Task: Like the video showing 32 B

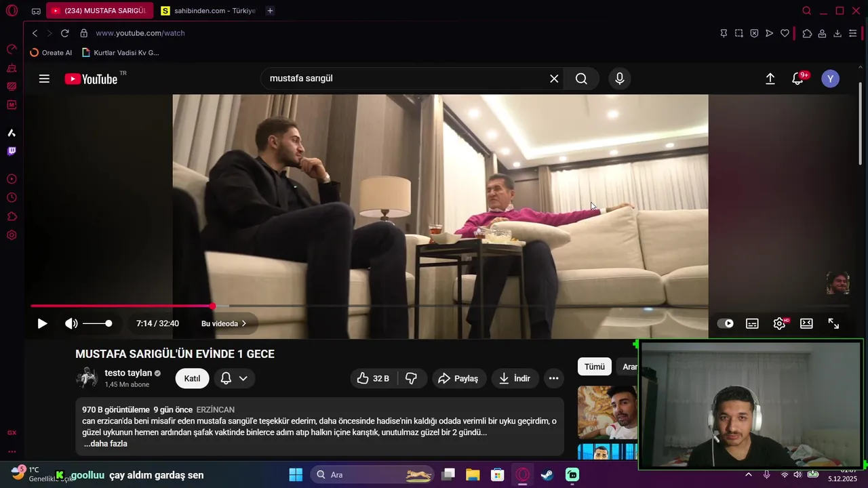Action: pyautogui.click(x=373, y=378)
